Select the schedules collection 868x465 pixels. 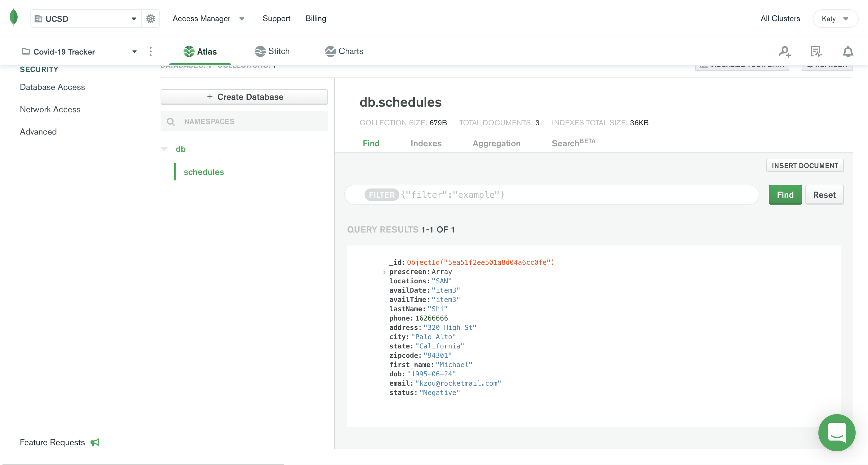point(204,172)
